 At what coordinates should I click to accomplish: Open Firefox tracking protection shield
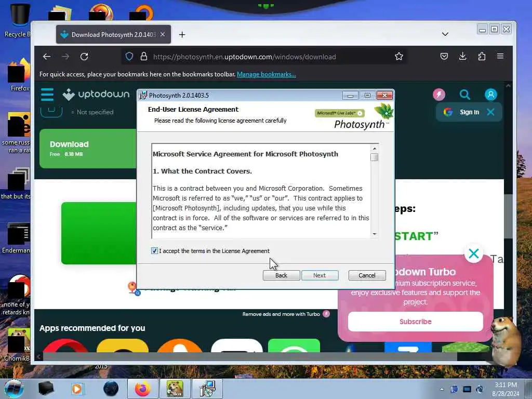[x=129, y=56]
